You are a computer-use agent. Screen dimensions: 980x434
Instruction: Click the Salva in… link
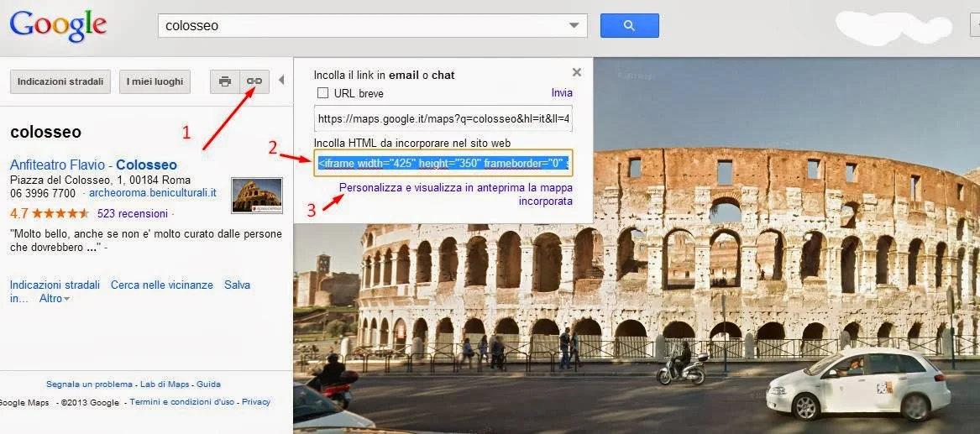tap(237, 285)
